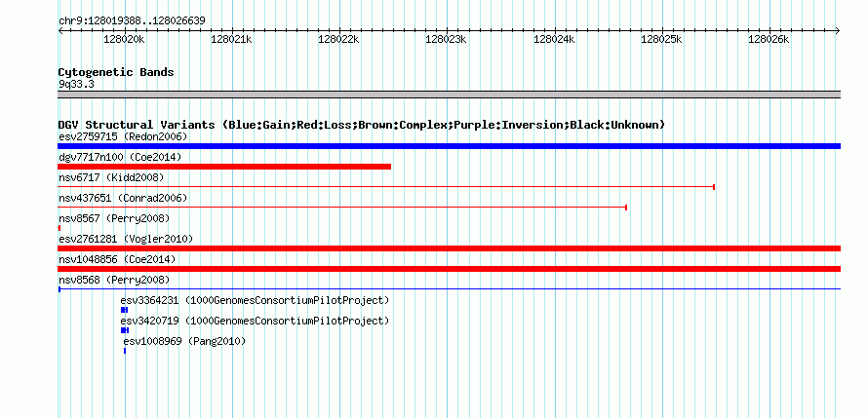Click the blue esv2759715 gain bar
Screen dimensions: 868x418
point(449,146)
